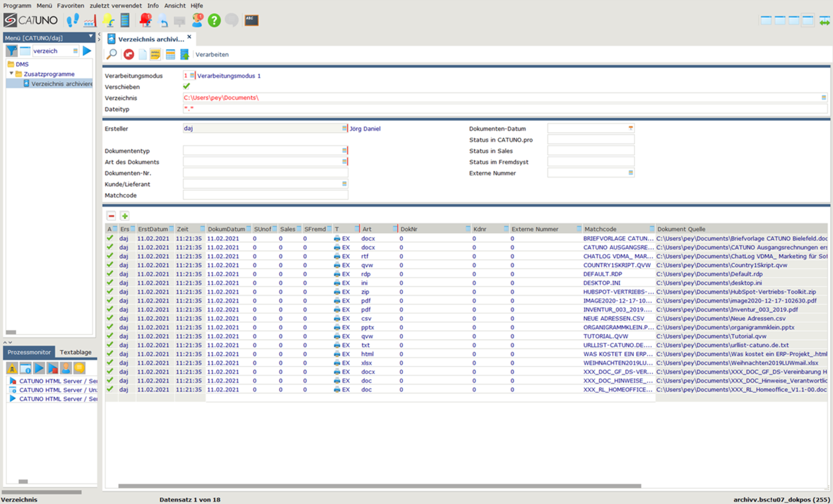Click the green question mark help icon

[x=214, y=21]
